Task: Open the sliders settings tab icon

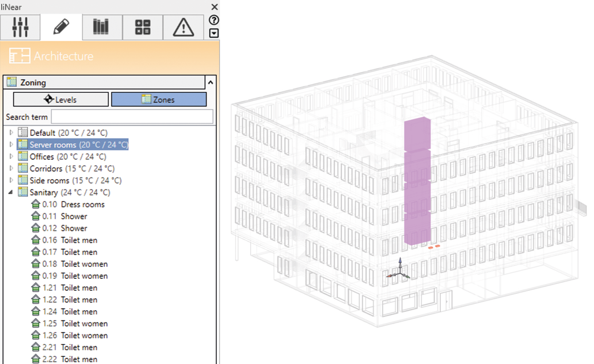Action: (20, 27)
